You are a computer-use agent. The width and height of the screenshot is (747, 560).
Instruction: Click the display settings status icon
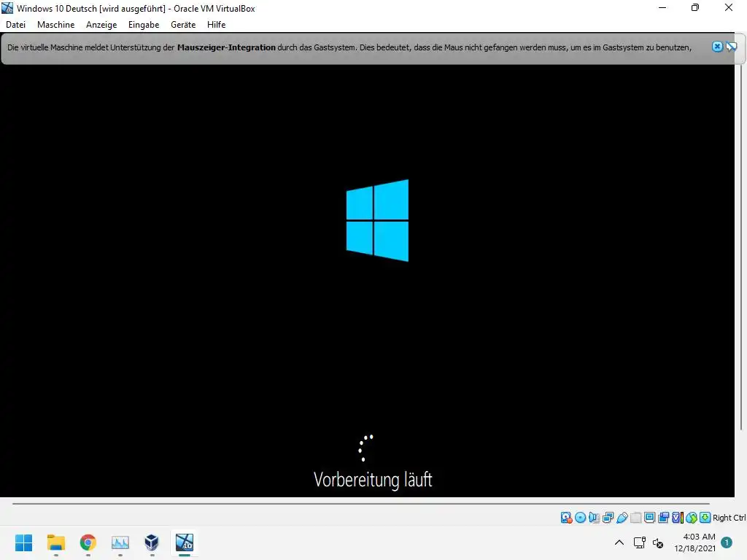pyautogui.click(x=650, y=518)
